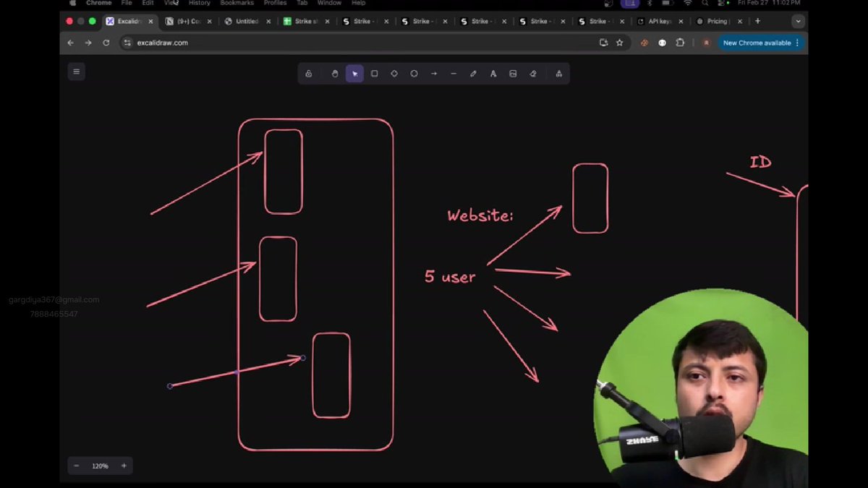868x488 pixels.
Task: Bookmark this page with the star
Action: click(620, 43)
